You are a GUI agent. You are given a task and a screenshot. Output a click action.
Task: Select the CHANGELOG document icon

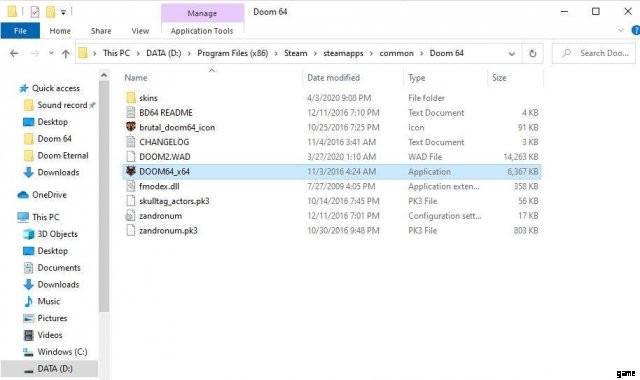pos(131,142)
